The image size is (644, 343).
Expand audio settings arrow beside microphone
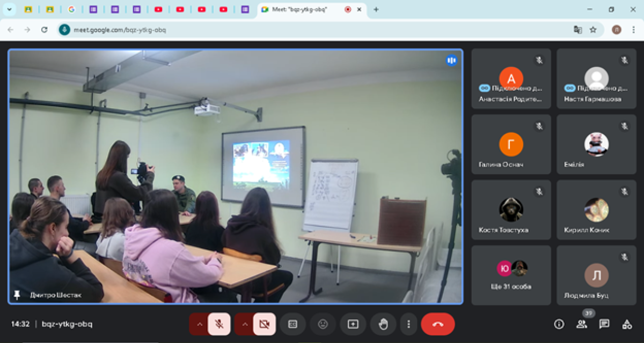click(x=199, y=324)
